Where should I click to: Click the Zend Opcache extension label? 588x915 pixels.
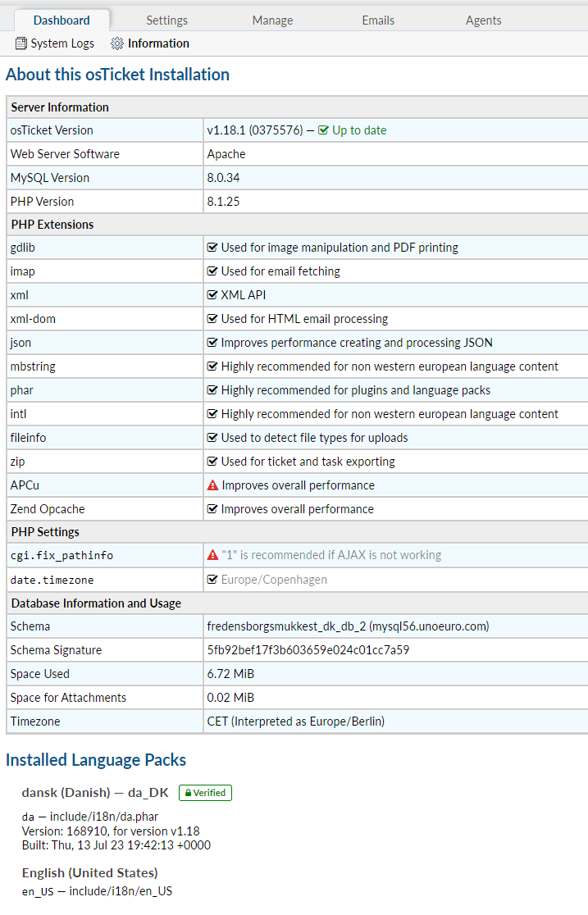tap(48, 509)
